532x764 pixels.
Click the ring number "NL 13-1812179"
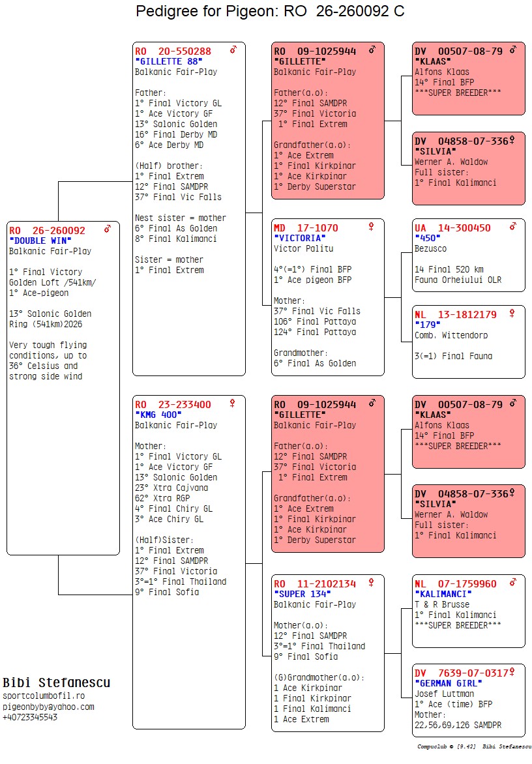[x=456, y=314]
